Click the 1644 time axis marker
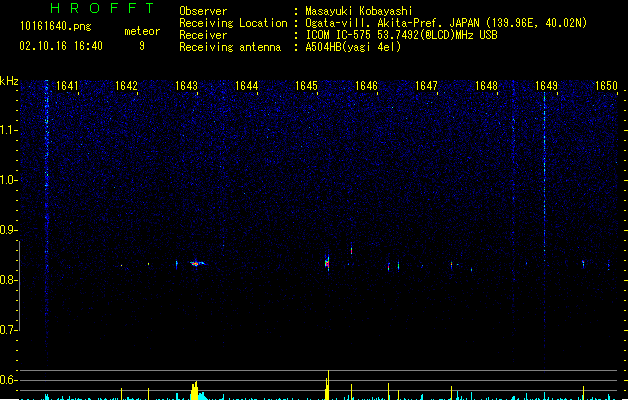Viewport: 629px width, 400px height. pos(246,86)
